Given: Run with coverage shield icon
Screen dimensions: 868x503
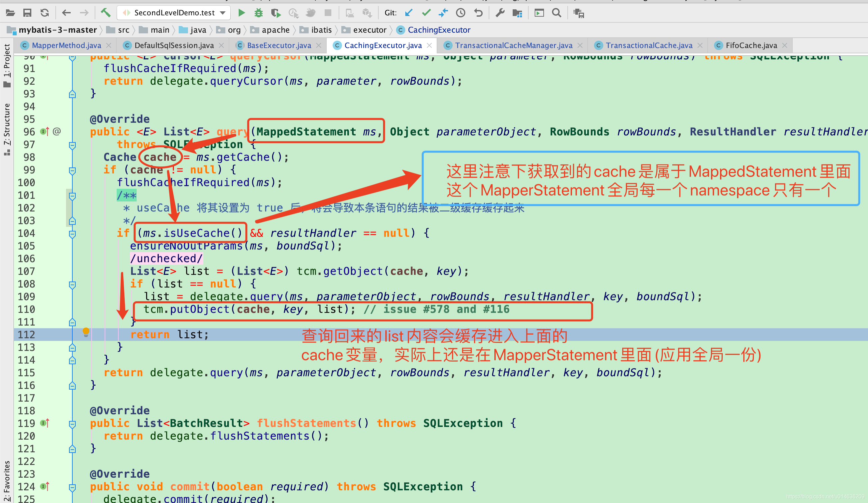Looking at the screenshot, I should 276,13.
